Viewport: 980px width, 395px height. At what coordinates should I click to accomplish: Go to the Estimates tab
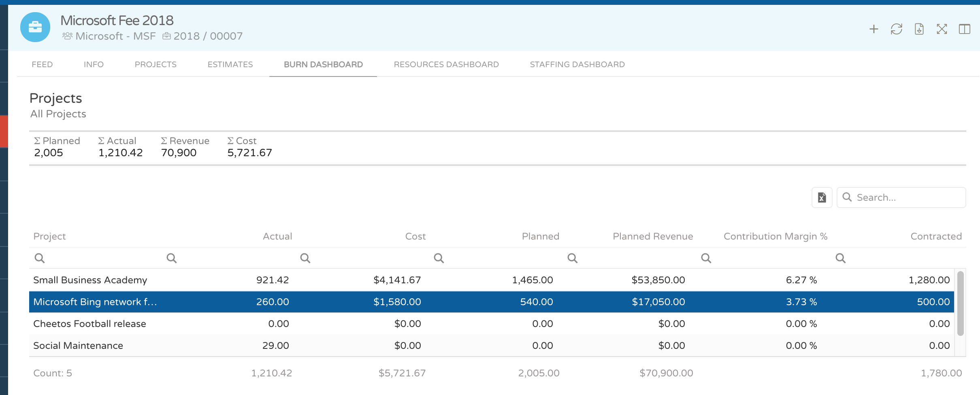[230, 64]
